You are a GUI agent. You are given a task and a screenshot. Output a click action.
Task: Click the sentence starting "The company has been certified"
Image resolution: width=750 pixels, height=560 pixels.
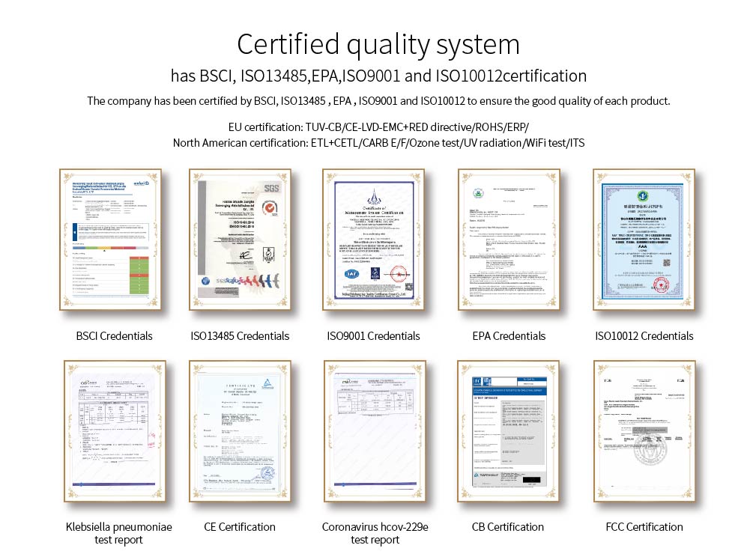click(x=378, y=101)
